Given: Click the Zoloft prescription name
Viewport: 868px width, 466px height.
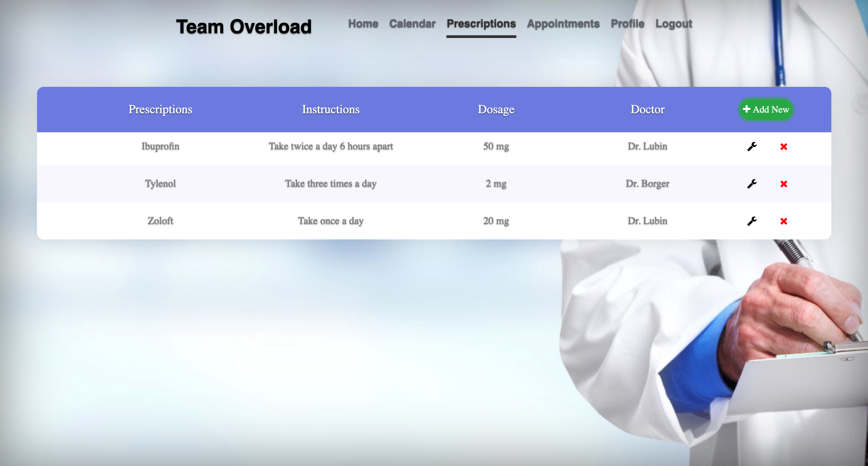Looking at the screenshot, I should tap(160, 221).
